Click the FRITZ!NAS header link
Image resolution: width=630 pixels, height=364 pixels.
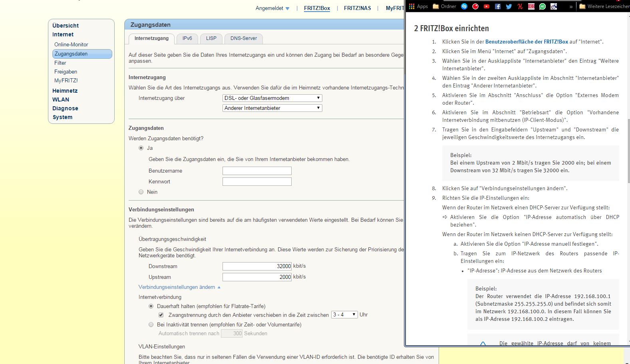pyautogui.click(x=357, y=8)
